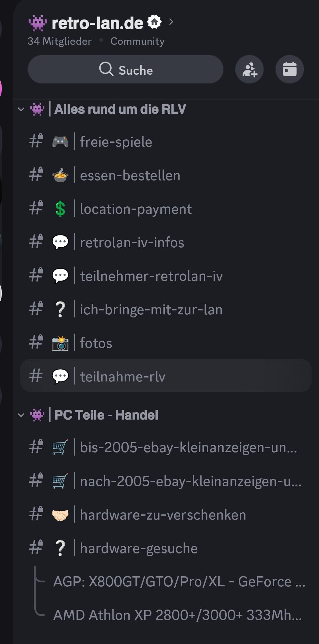Click the community home badge icon
The image size is (319, 644).
click(x=154, y=22)
